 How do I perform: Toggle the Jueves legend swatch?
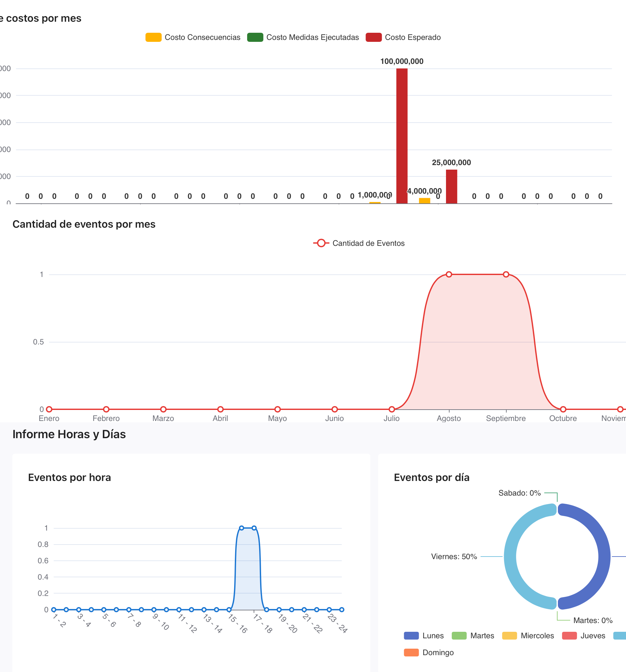569,635
